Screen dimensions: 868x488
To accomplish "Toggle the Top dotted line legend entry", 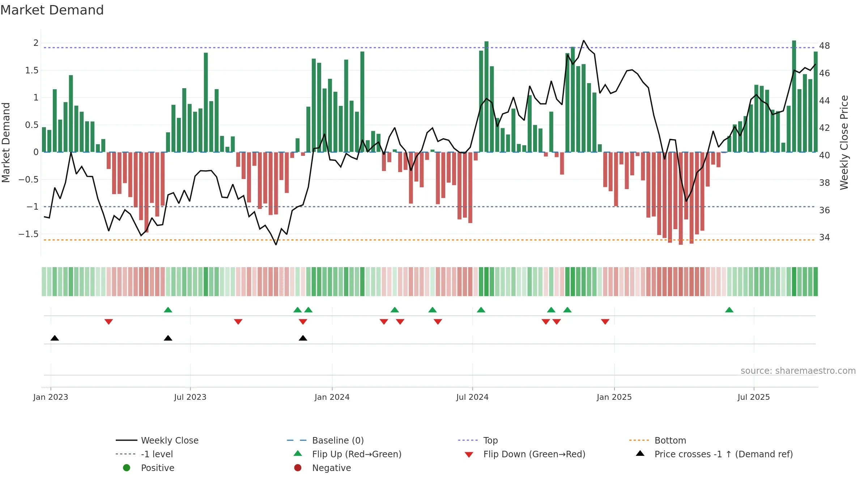I will (x=478, y=440).
